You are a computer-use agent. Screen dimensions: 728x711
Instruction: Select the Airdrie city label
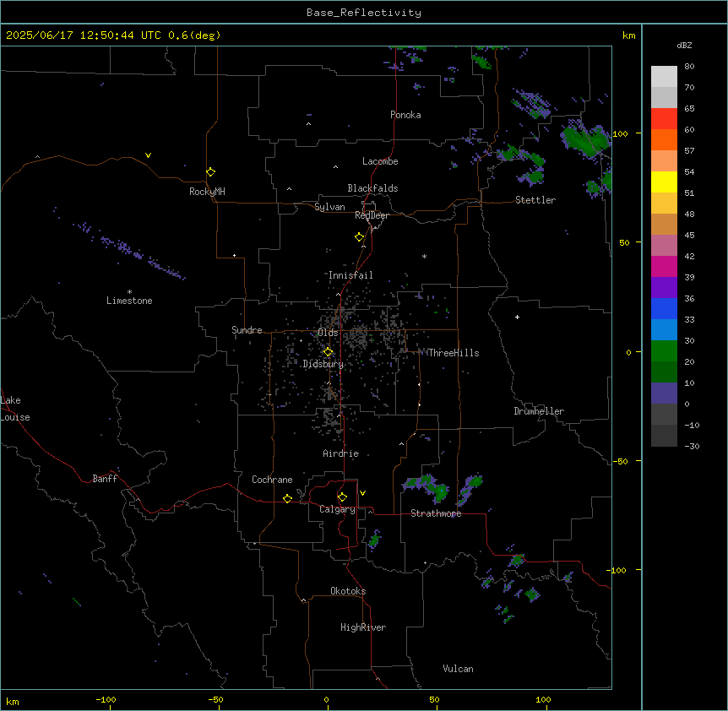[341, 453]
